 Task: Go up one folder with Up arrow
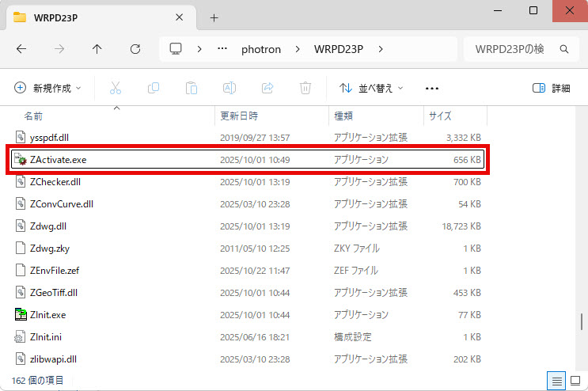97,49
